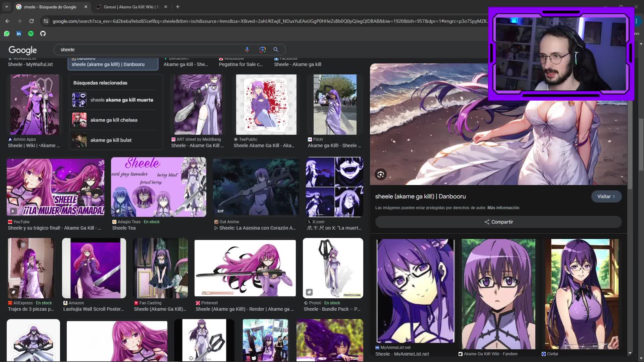Open the Pinterest Sheele Render image
644x362 pixels.
[x=245, y=268]
